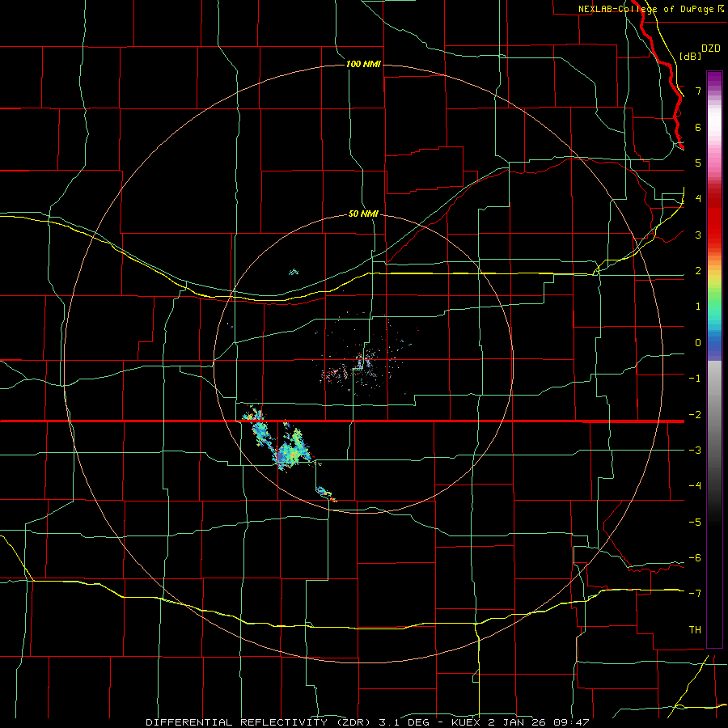Click the 0 dB value on the scale
728x728 pixels.
[698, 343]
